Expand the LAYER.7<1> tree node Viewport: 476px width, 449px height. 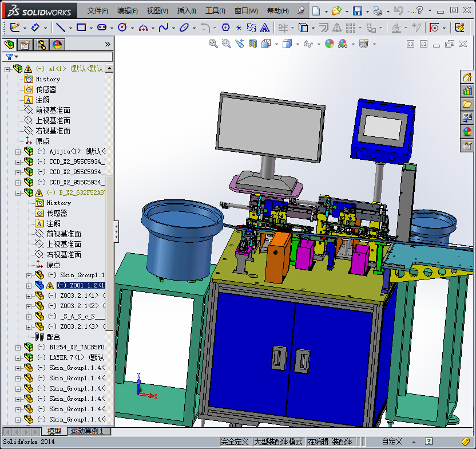[x=18, y=357]
